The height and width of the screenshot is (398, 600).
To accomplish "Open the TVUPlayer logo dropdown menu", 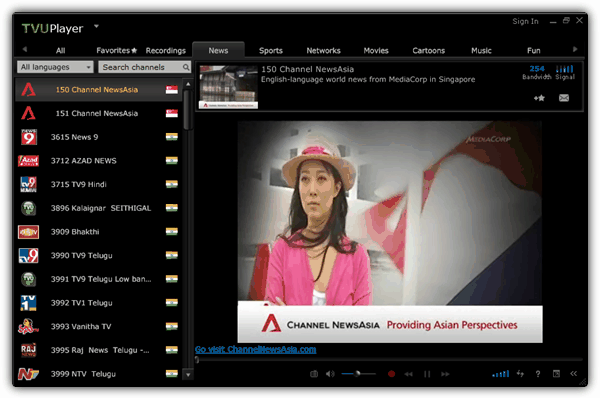I will 96,26.
